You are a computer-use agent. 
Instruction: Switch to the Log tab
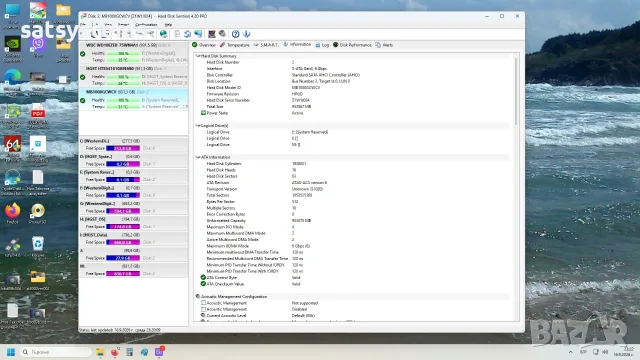(x=322, y=45)
